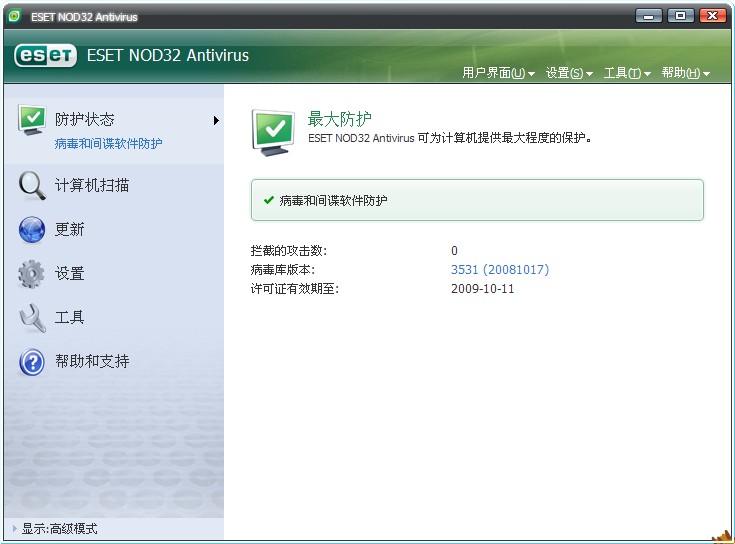735x544 pixels.
Task: Click the 拦截的攻击数 label
Action: pyautogui.click(x=289, y=251)
